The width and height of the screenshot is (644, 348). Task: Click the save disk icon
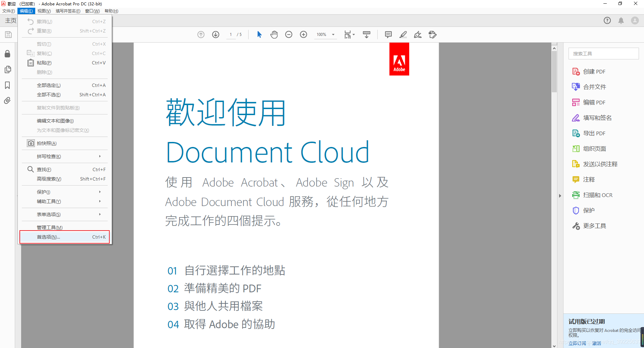coord(8,35)
